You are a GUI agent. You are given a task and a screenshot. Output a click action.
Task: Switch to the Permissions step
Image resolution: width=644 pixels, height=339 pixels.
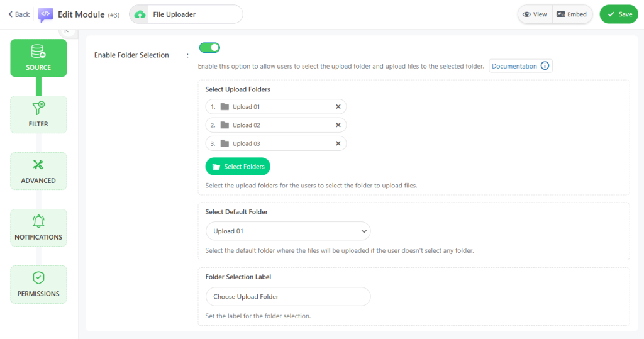click(x=38, y=284)
